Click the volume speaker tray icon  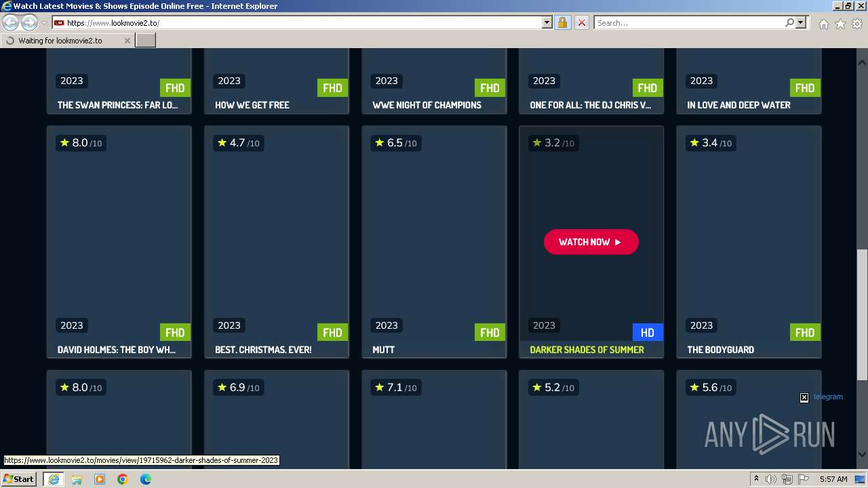[770, 479]
